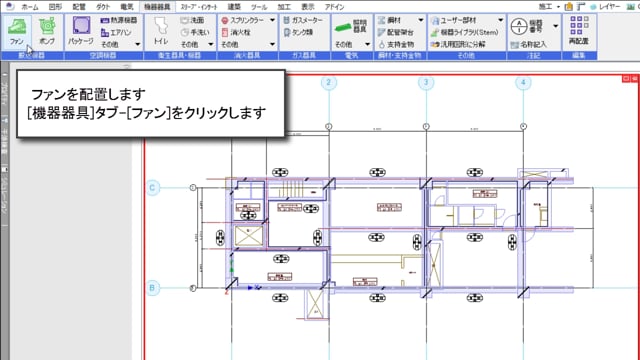
Task: Click the ユーザー部材 tool
Action: pyautogui.click(x=454, y=20)
